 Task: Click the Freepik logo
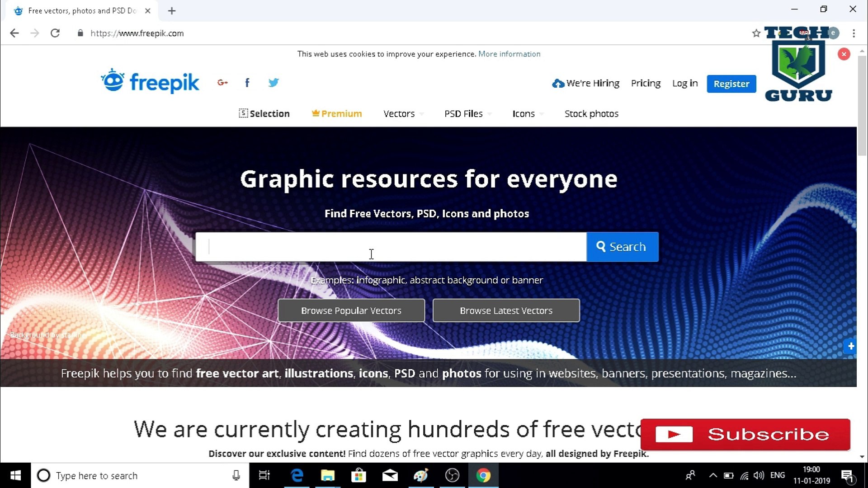150,81
